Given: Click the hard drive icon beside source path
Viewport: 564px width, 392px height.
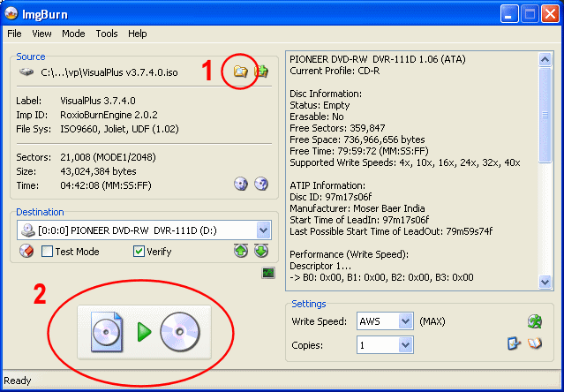Looking at the screenshot, I should 26,72.
